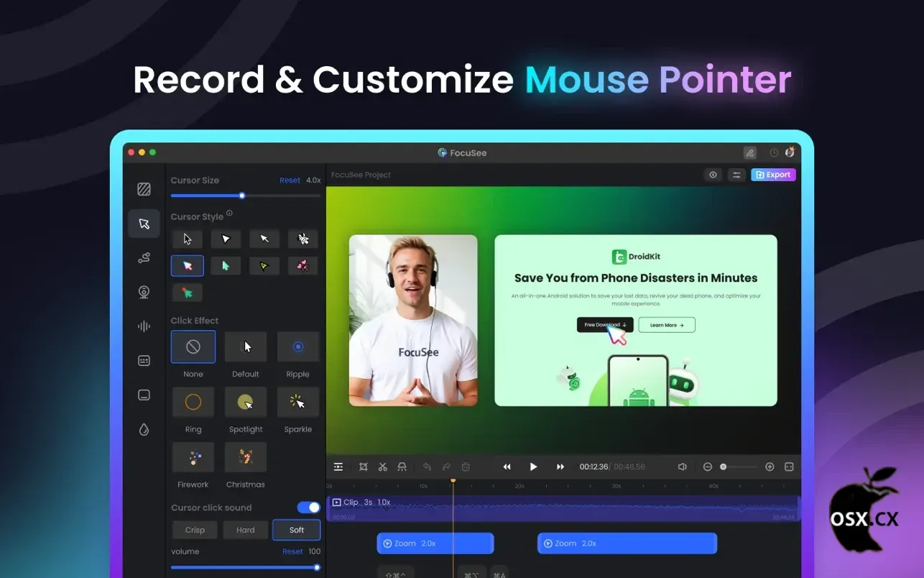Select the first Zoom 2.0x timeline block
The image size is (924, 578).
click(x=435, y=543)
